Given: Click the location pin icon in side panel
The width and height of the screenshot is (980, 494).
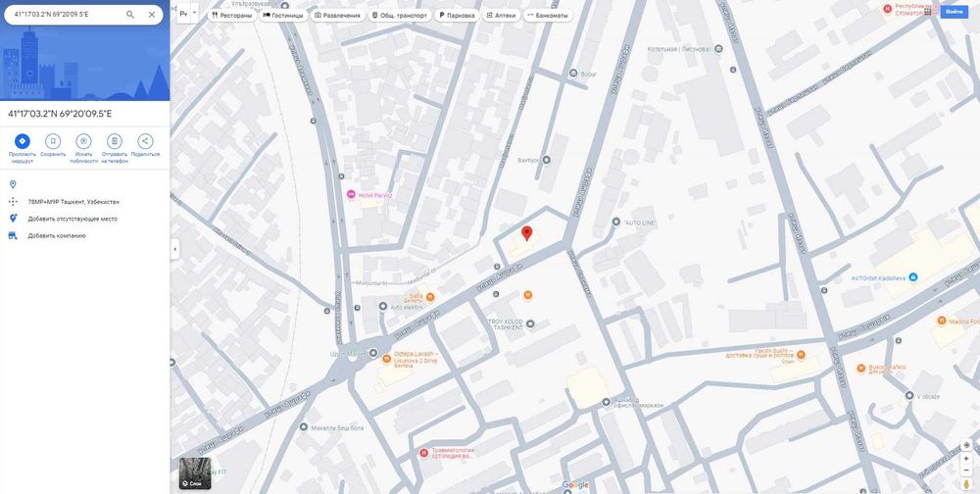Looking at the screenshot, I should [x=13, y=184].
